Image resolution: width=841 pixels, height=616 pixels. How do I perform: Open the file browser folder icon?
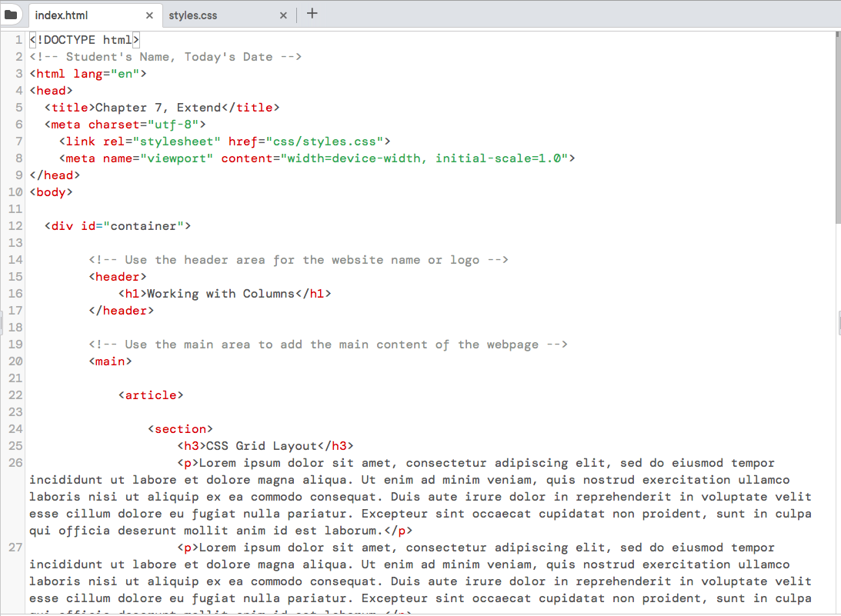pos(12,13)
